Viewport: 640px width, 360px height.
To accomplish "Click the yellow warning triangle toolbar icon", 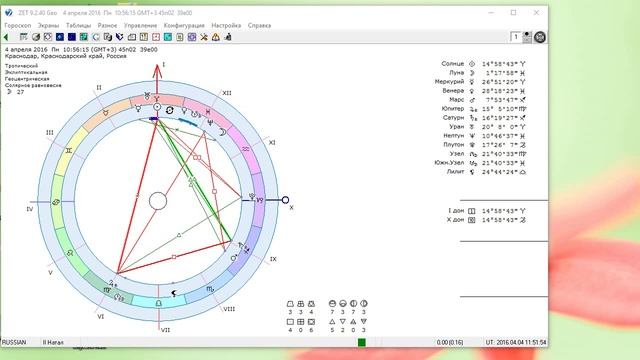I will 216,37.
